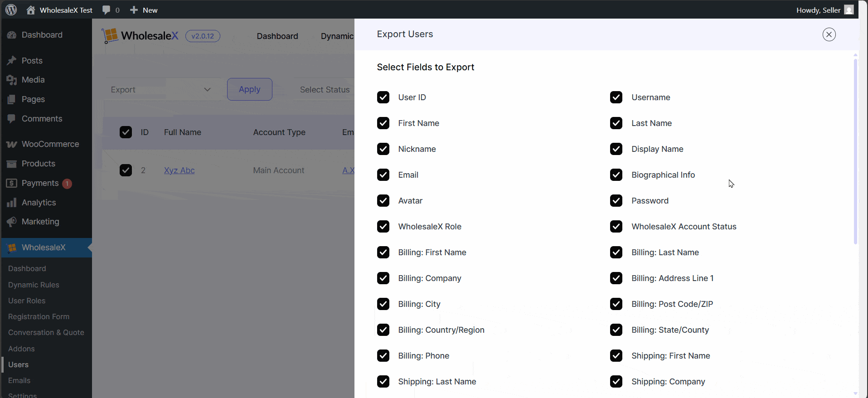Toggle the Last Name checkbox
The image size is (868, 398).
coord(616,123)
